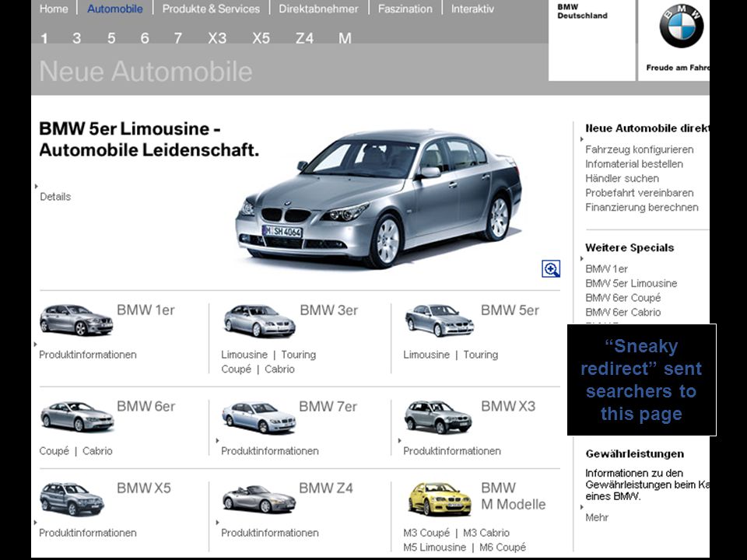Choose the Z4 model number link
This screenshot has height=560, width=747.
(x=304, y=38)
